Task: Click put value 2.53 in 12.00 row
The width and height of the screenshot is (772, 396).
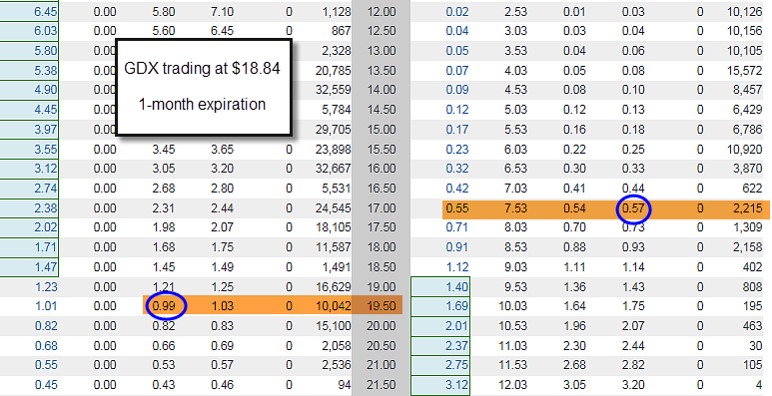Action: point(515,11)
